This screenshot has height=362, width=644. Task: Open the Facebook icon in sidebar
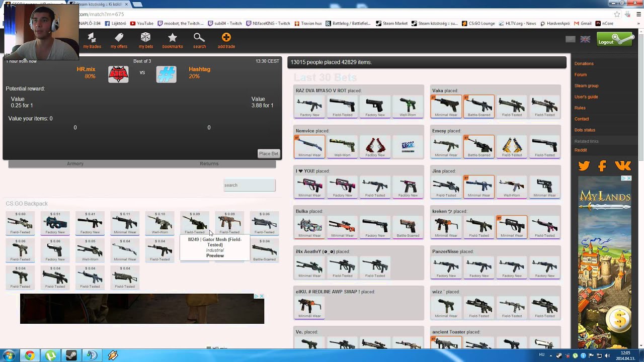tap(603, 166)
